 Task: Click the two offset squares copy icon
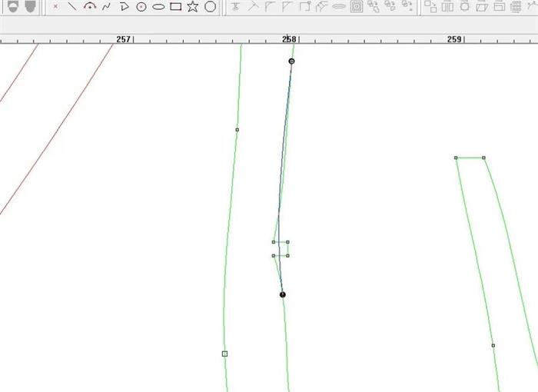430,6
